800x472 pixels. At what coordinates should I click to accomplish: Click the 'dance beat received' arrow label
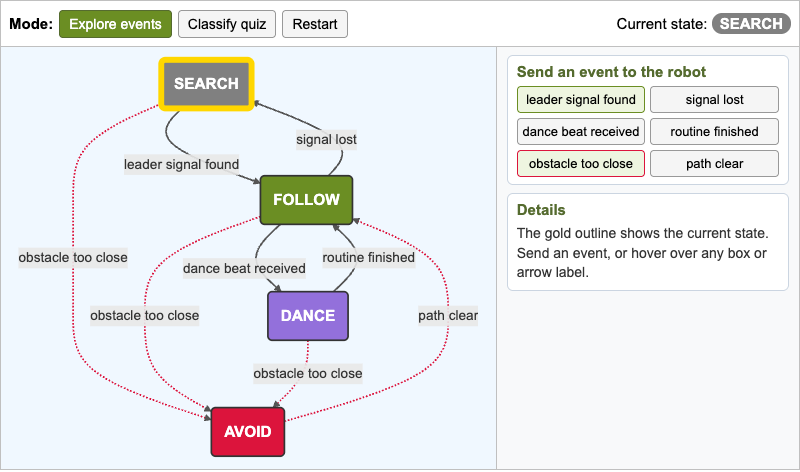[244, 268]
